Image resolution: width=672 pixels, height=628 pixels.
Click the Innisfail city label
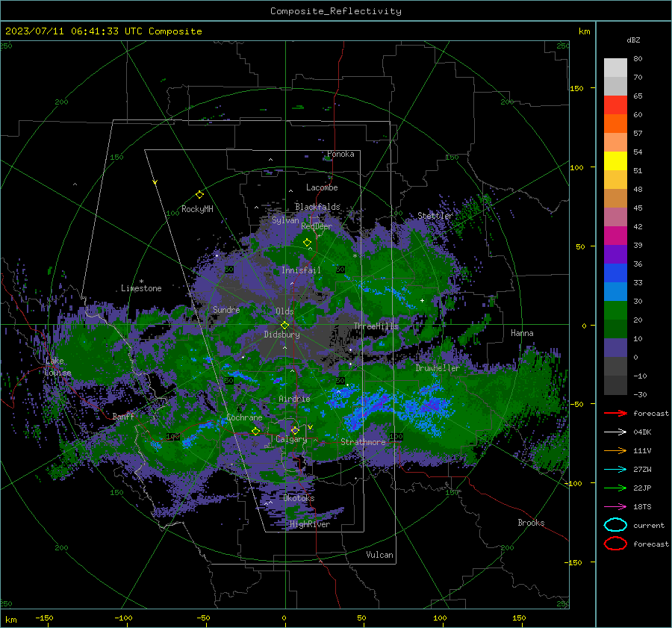[x=301, y=270]
